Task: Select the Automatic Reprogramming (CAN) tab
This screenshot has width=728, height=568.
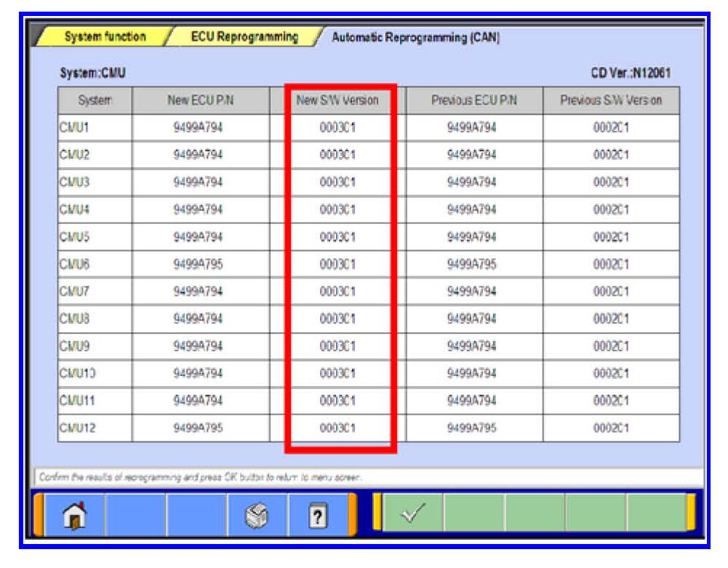Action: [x=415, y=37]
